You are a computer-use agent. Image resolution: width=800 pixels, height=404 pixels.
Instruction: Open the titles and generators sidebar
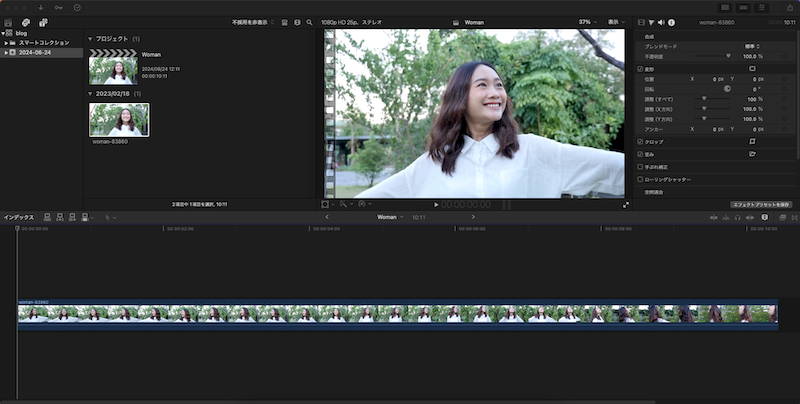[x=43, y=22]
